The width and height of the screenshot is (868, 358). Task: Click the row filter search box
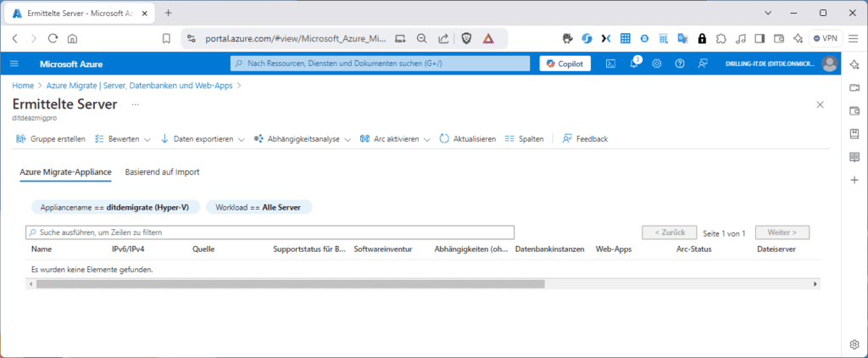270,232
